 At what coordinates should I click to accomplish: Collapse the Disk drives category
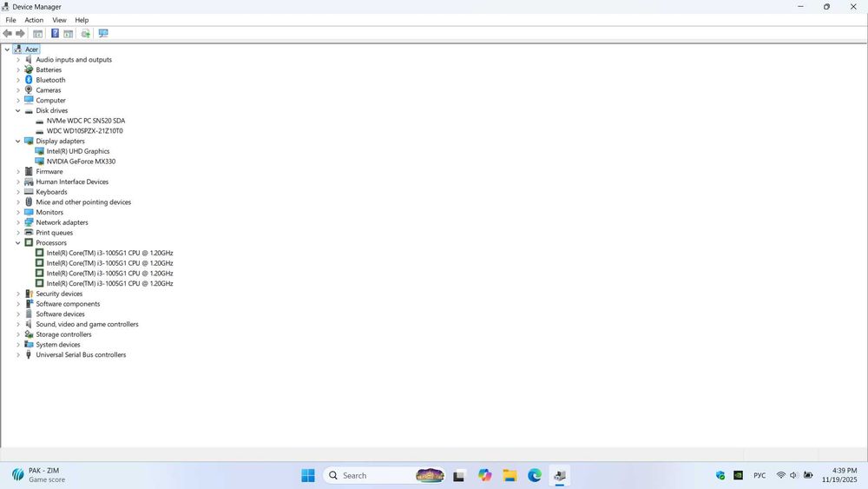click(17, 111)
